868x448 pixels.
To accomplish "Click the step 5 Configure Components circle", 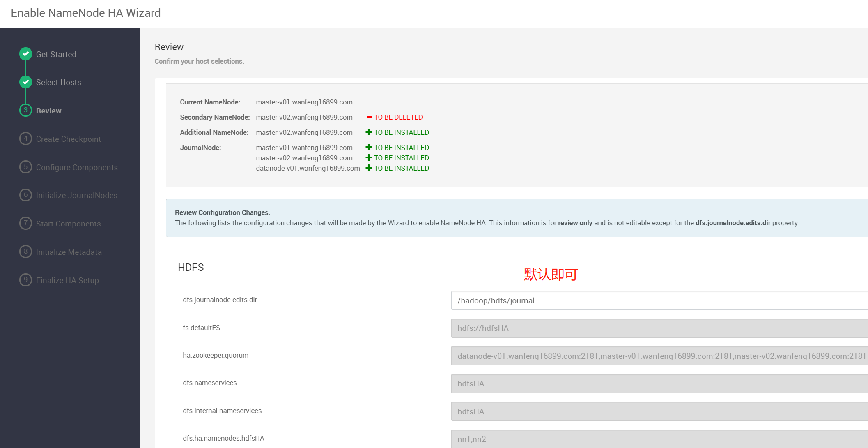I will point(25,167).
